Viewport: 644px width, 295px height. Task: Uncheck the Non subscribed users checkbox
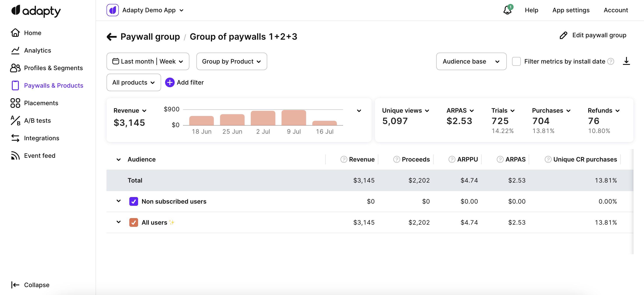click(133, 201)
